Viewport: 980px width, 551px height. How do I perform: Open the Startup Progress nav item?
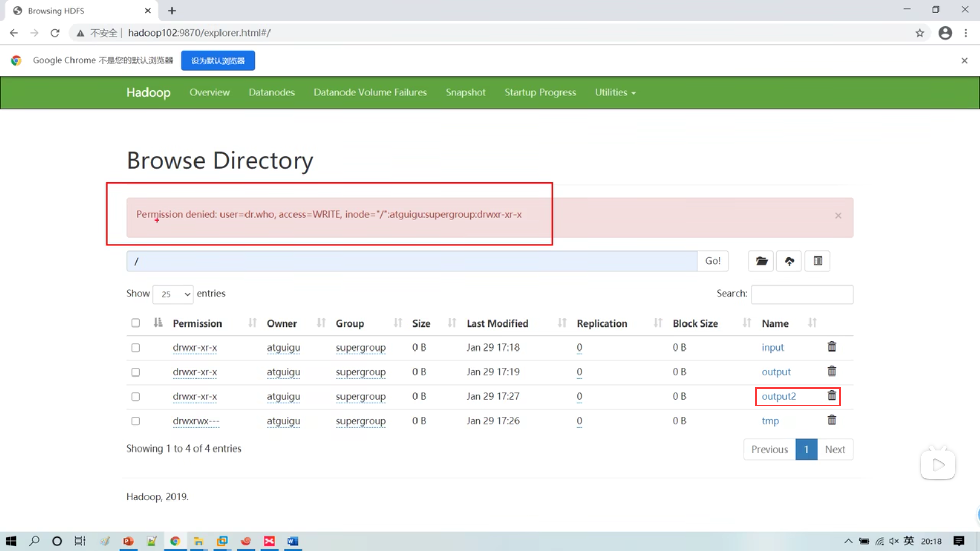click(x=540, y=92)
